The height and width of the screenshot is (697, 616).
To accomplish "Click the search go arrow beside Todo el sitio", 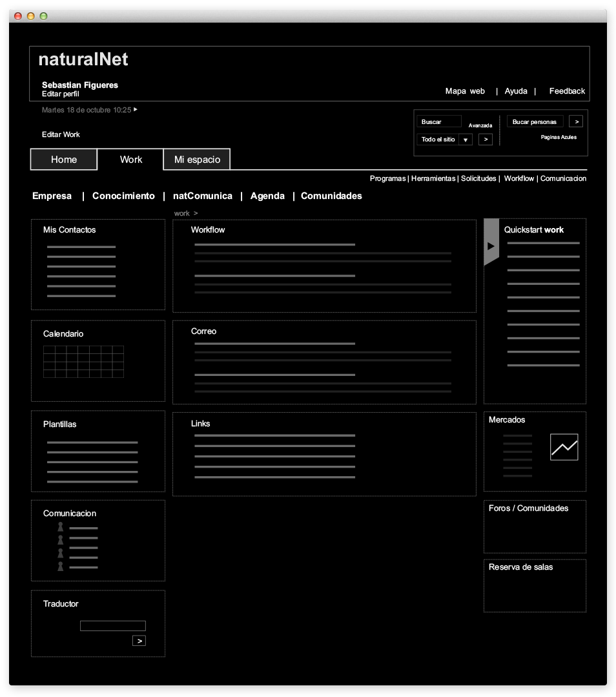I will pos(486,139).
